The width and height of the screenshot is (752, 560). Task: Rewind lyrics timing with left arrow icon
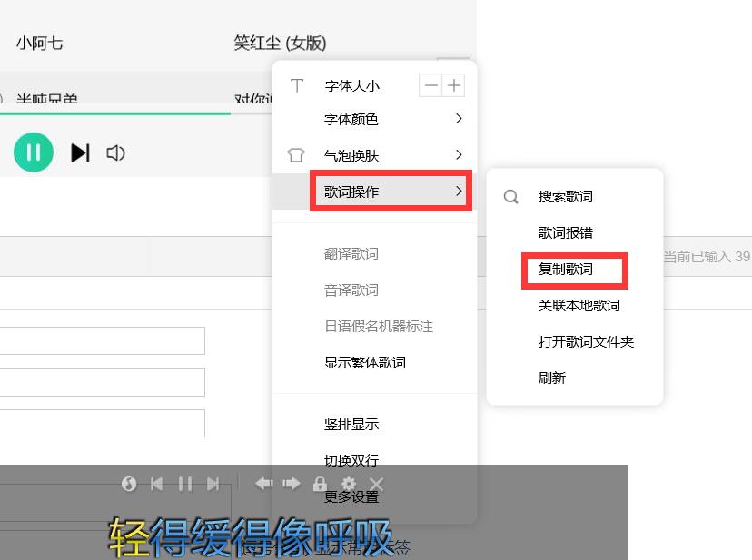click(x=263, y=484)
